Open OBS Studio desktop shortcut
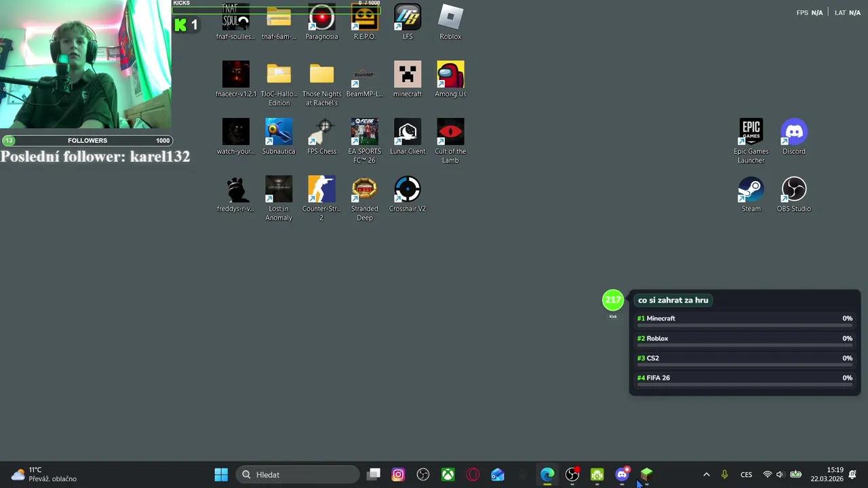 point(793,195)
